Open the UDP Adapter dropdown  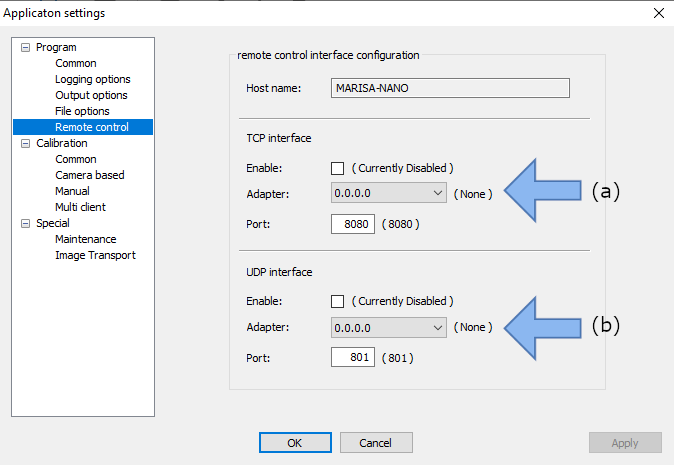click(389, 327)
